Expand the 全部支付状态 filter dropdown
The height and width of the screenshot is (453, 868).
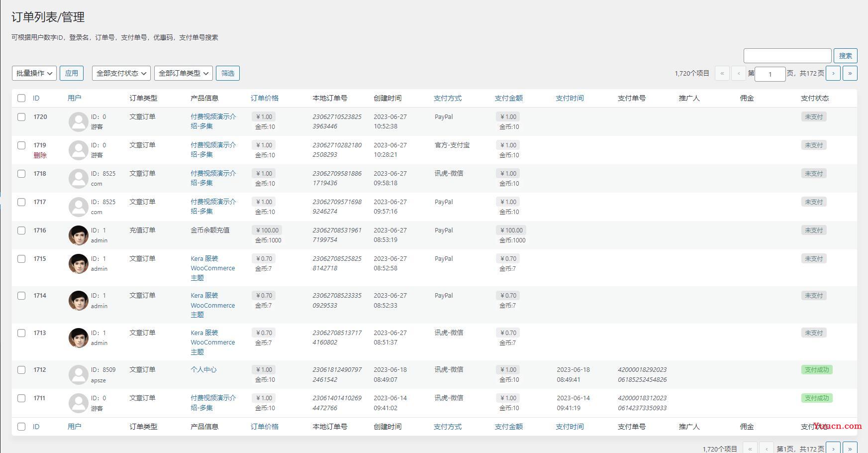121,73
